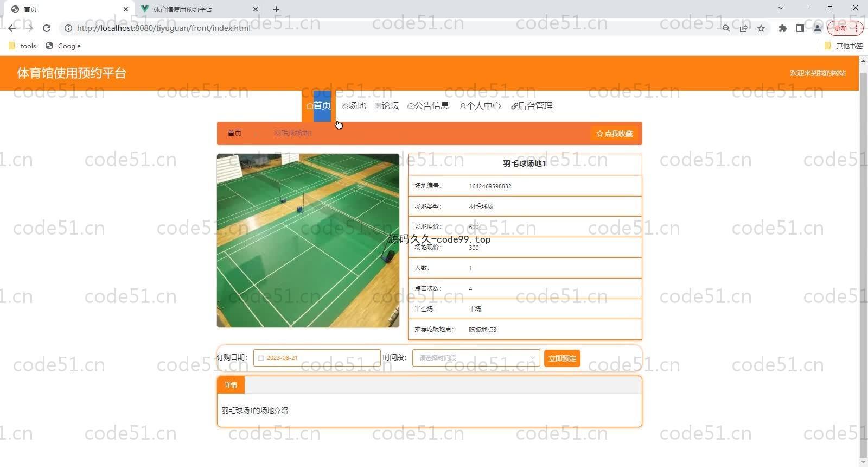Screen dimensions: 868x467
Task: Open the 其他书签 bookmarks folder
Action: (x=843, y=46)
